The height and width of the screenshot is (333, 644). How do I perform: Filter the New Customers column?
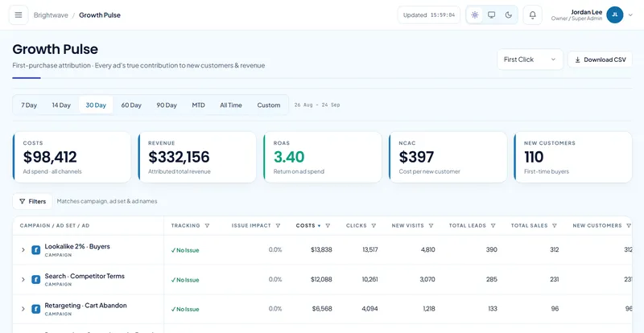coord(629,225)
